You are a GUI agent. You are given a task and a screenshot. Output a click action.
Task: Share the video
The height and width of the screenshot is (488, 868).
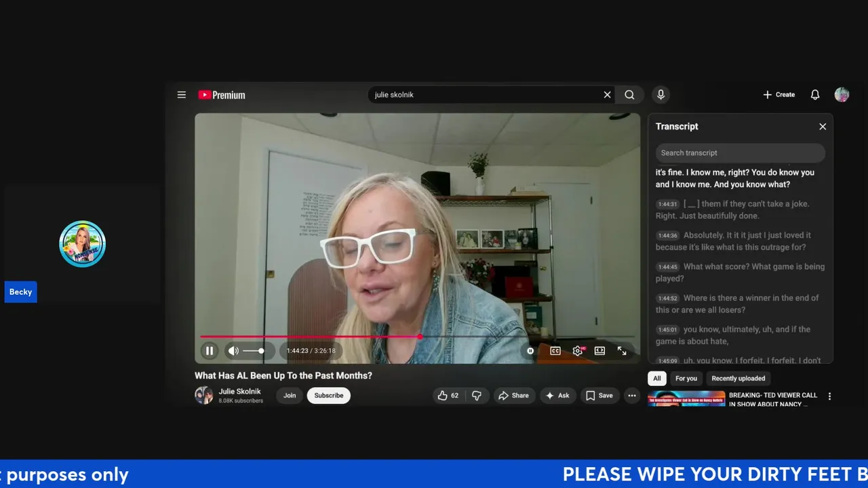tap(513, 395)
